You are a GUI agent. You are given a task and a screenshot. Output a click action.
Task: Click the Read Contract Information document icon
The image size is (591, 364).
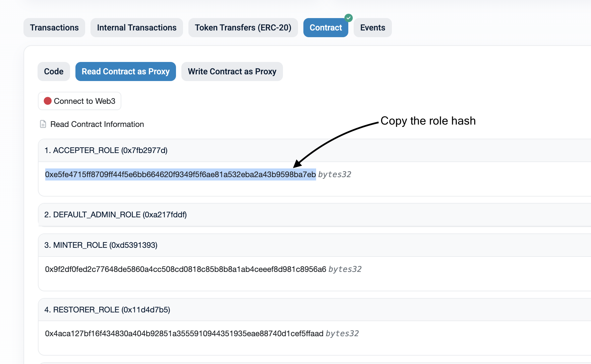point(43,124)
